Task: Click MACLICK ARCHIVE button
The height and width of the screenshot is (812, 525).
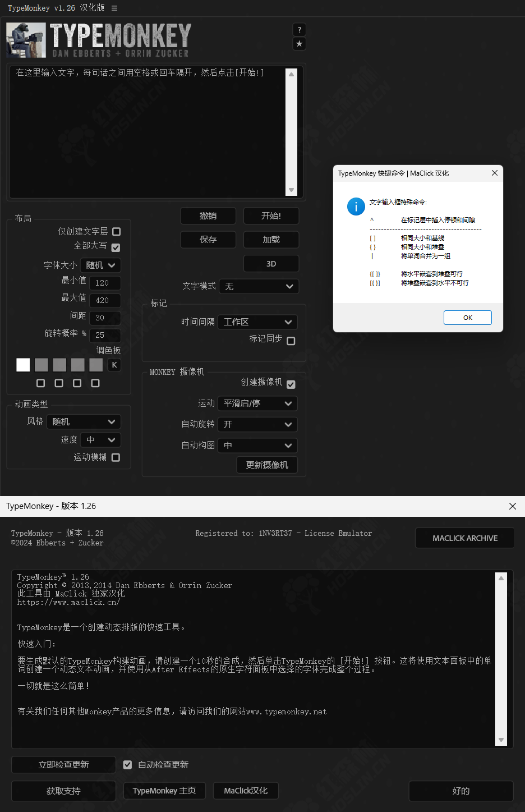Action: coord(465,538)
